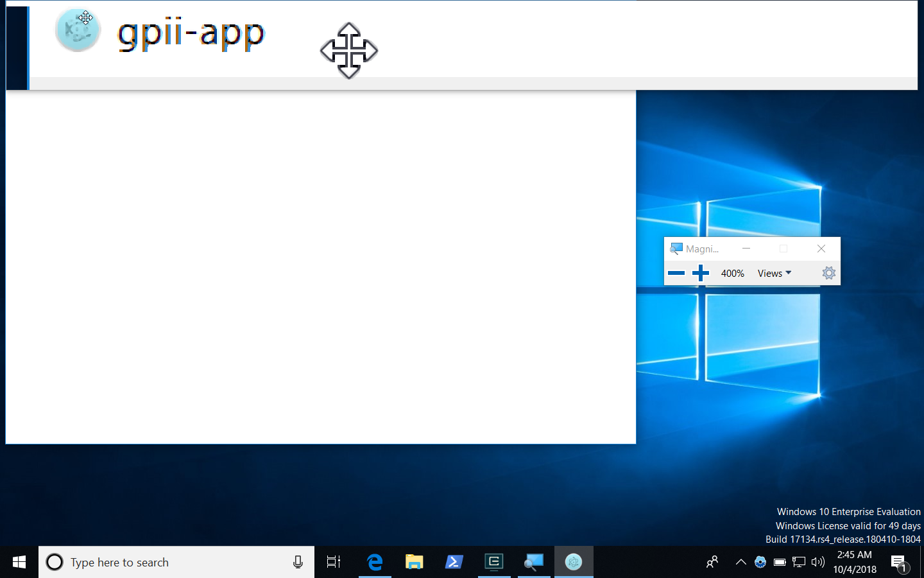Select the gpii-app icon on the taskbar

pos(574,561)
